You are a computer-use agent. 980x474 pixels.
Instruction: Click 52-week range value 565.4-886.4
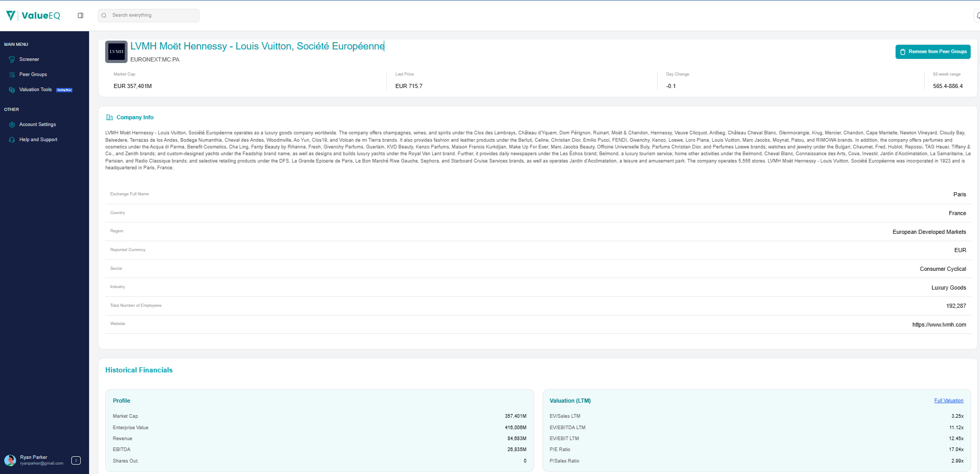coord(948,86)
